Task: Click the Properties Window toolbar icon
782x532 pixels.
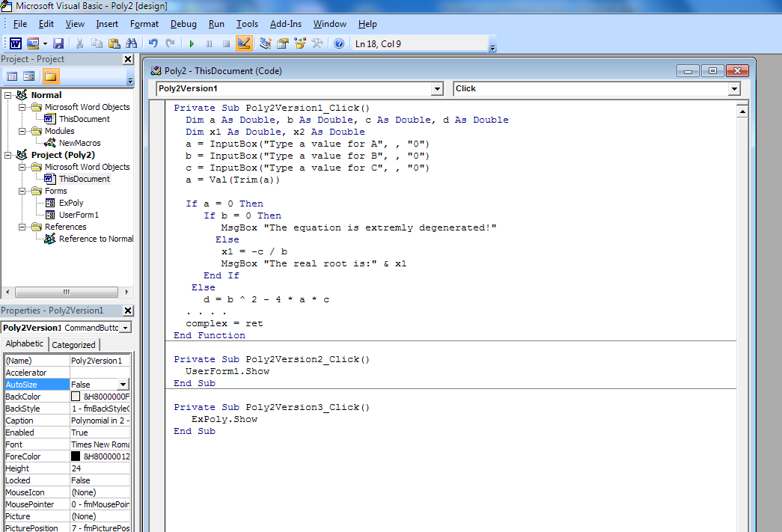Action: (x=283, y=43)
